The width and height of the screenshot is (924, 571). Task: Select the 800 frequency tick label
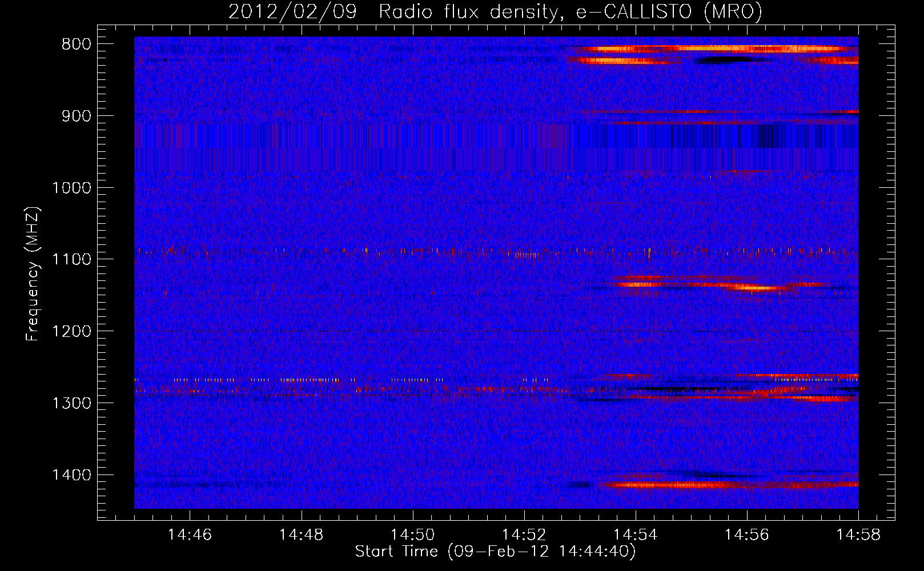click(x=76, y=45)
